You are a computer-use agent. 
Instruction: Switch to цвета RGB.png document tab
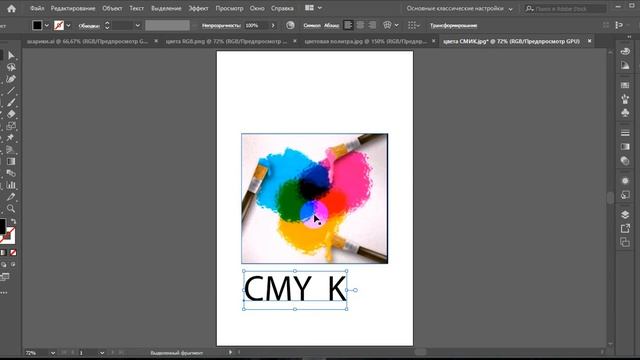click(x=226, y=41)
